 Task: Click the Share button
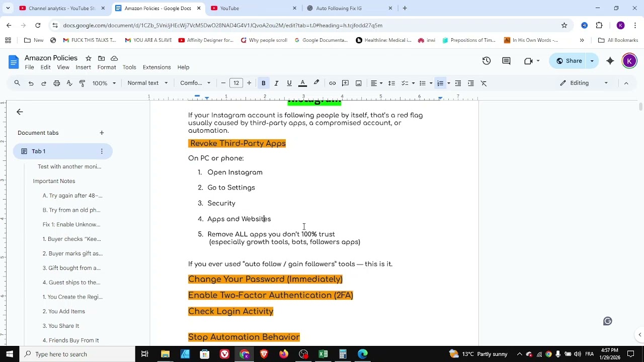point(569,61)
